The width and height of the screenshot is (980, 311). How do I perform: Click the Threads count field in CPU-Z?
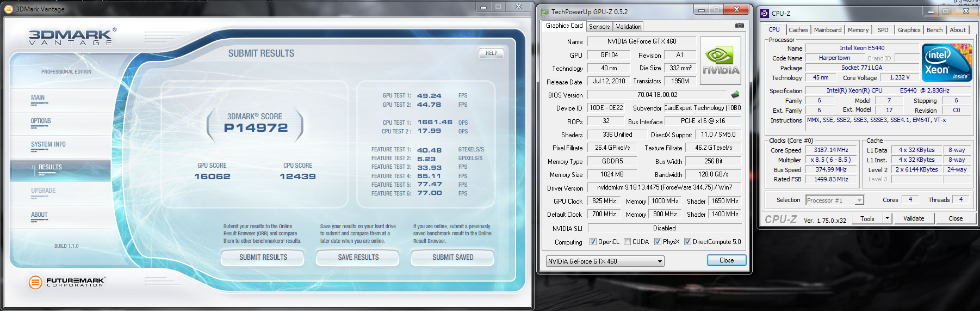click(961, 200)
